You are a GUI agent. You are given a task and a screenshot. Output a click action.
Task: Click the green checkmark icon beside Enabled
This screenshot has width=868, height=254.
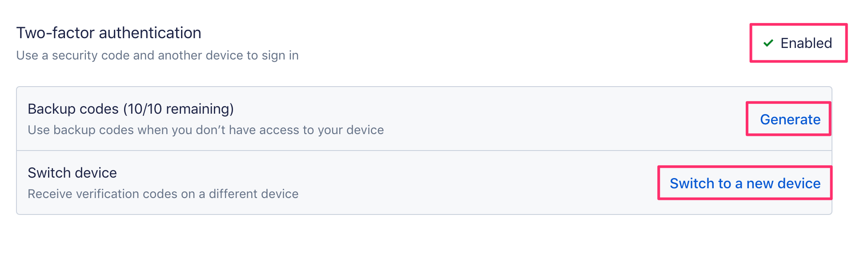(x=768, y=43)
